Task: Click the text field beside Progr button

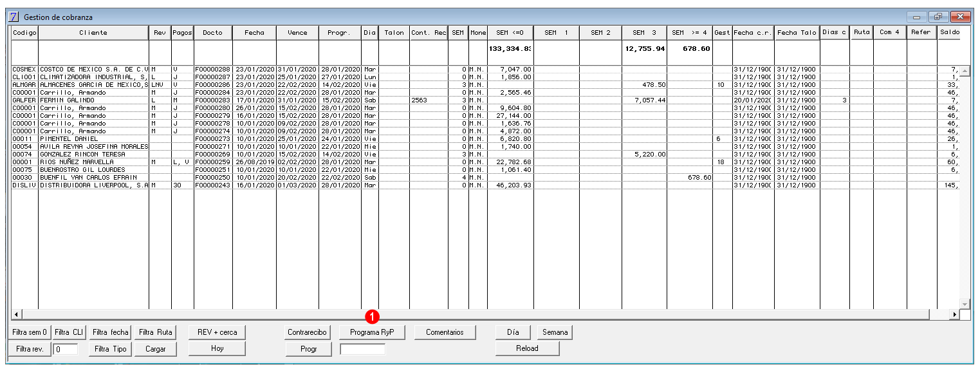Action: (362, 349)
